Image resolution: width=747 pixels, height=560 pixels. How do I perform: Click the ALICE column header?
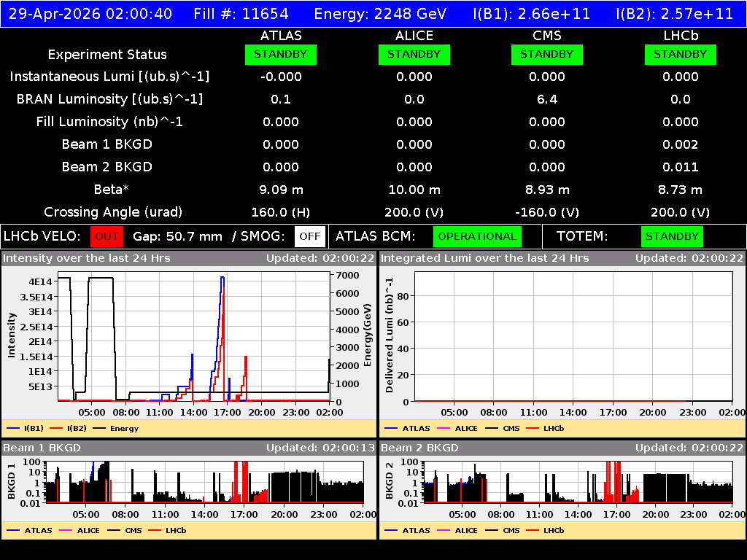414,36
